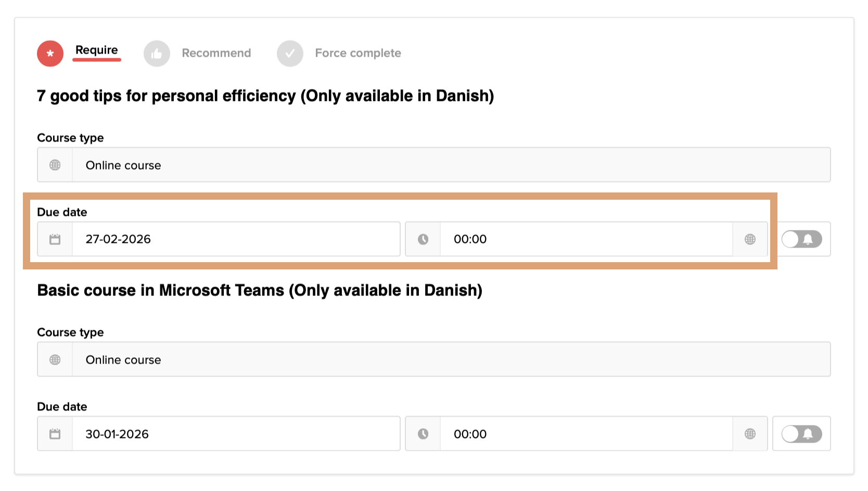Open the calendar icon for the 30-01-2026 due date
This screenshot has width=868, height=491.
point(54,434)
